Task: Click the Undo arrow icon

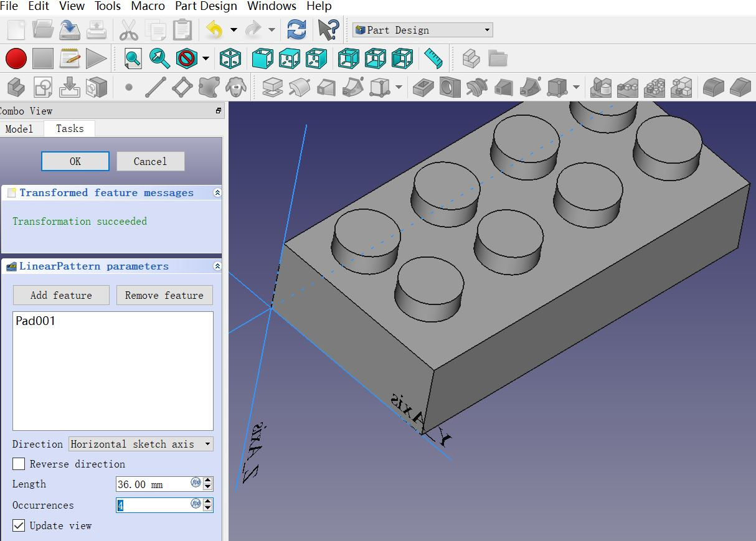Action: pos(214,29)
